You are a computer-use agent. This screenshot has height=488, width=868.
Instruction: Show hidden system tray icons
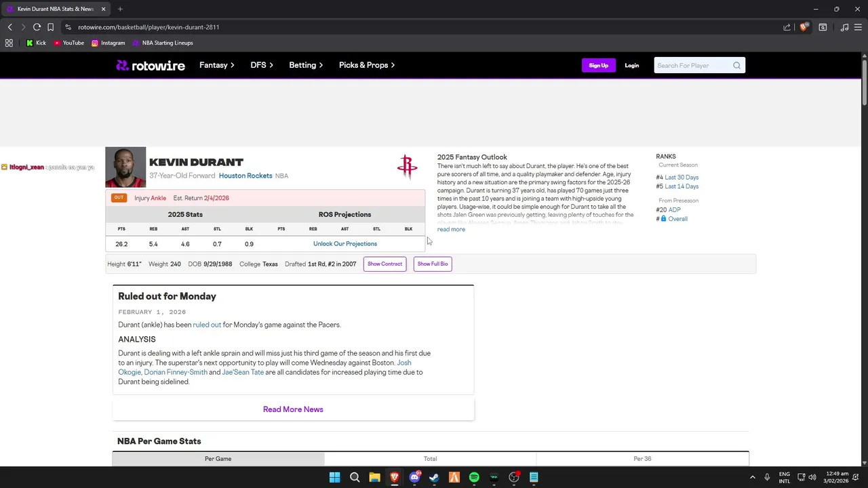coord(752,477)
